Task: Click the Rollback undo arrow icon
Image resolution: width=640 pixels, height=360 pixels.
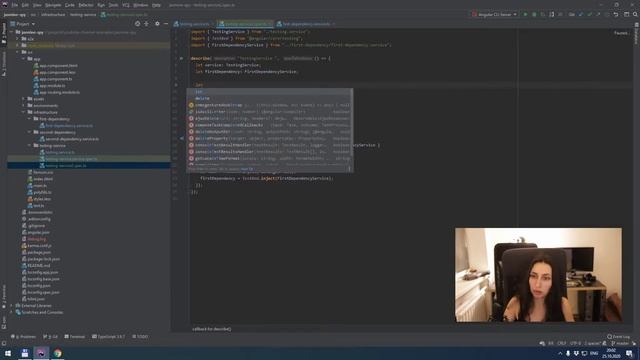Action: [616, 14]
